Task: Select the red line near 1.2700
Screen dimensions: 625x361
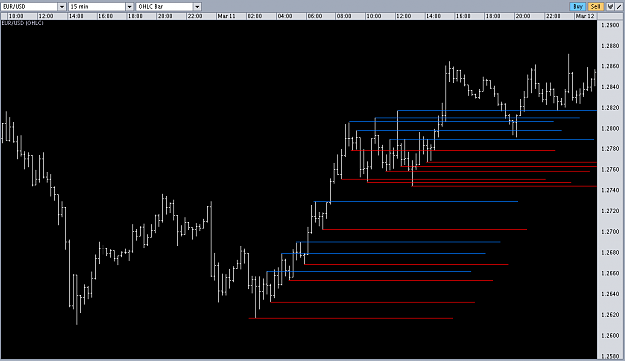Action: point(425,230)
